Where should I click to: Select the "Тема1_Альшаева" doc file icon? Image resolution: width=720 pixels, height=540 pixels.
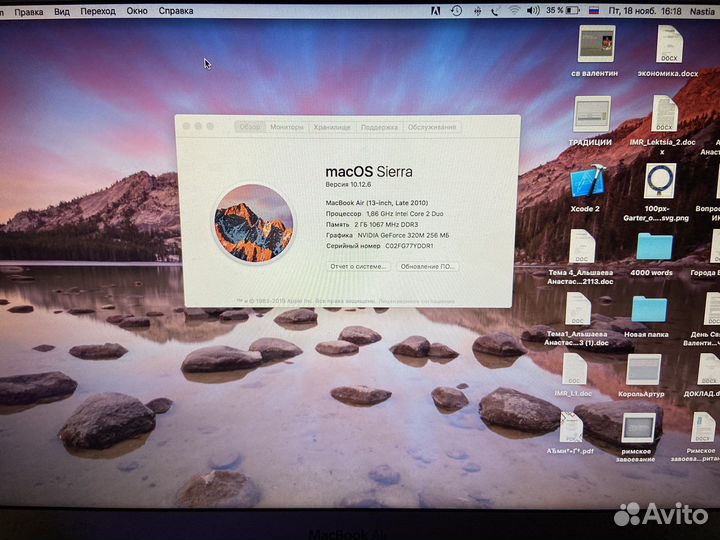578,309
